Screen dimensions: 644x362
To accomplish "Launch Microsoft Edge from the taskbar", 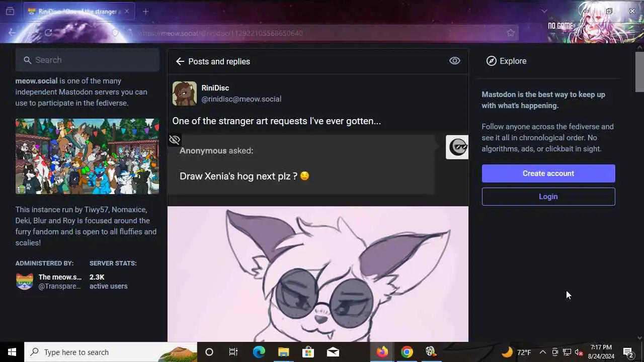I will pyautogui.click(x=259, y=352).
